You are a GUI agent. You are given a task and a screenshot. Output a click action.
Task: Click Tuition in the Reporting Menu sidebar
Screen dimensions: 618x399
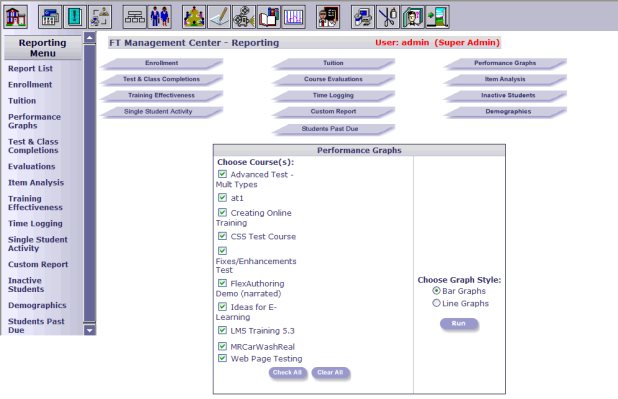coord(22,101)
